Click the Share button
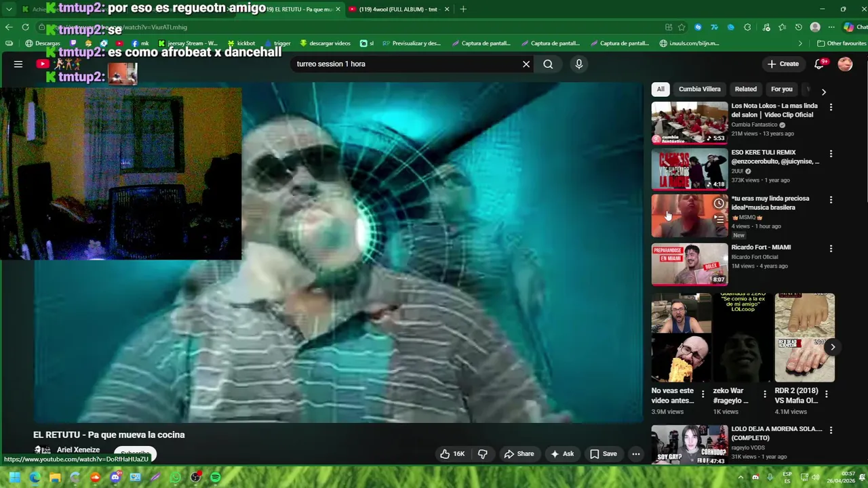The height and width of the screenshot is (488, 868). click(x=519, y=454)
